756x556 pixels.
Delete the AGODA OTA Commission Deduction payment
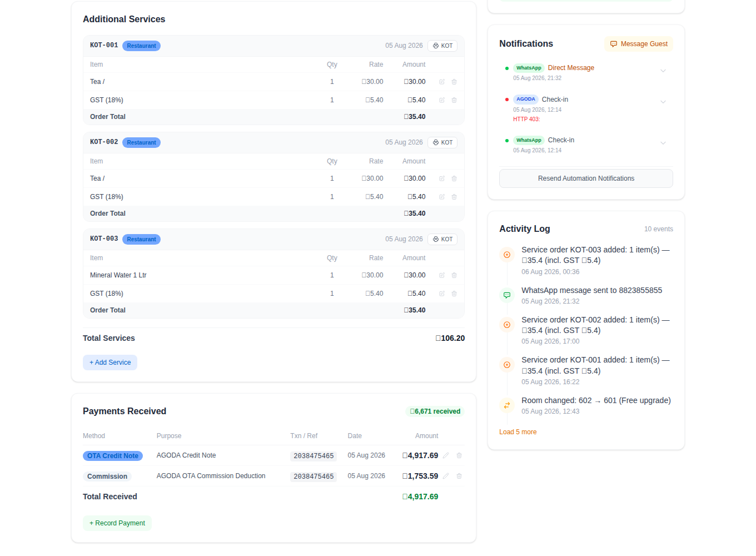(x=459, y=476)
